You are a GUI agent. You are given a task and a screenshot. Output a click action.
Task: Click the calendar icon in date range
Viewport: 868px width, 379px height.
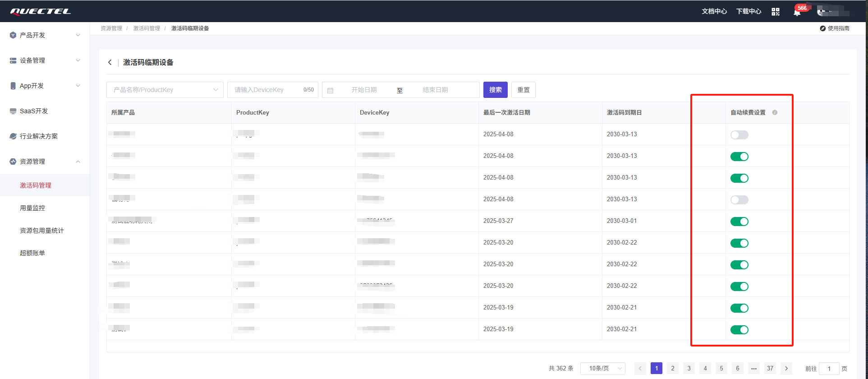point(330,90)
